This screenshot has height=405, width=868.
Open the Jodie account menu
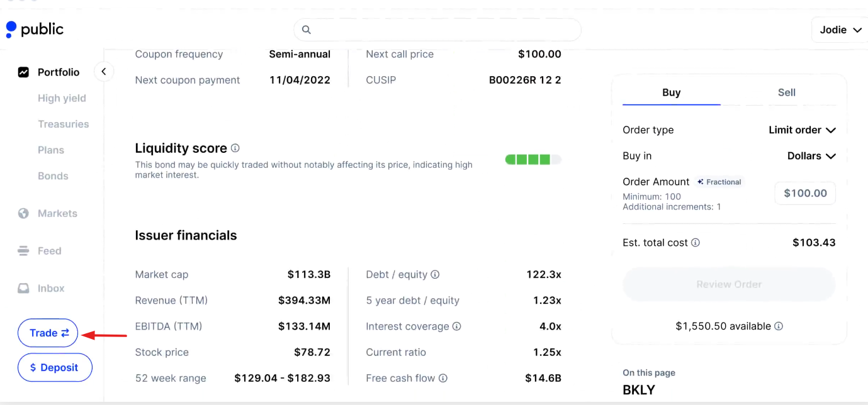click(840, 30)
